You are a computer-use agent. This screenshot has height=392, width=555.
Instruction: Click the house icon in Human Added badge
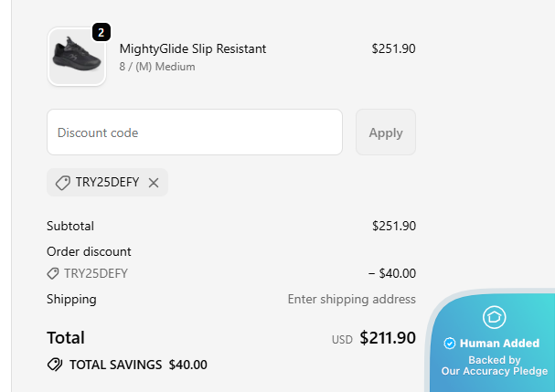pos(494,317)
